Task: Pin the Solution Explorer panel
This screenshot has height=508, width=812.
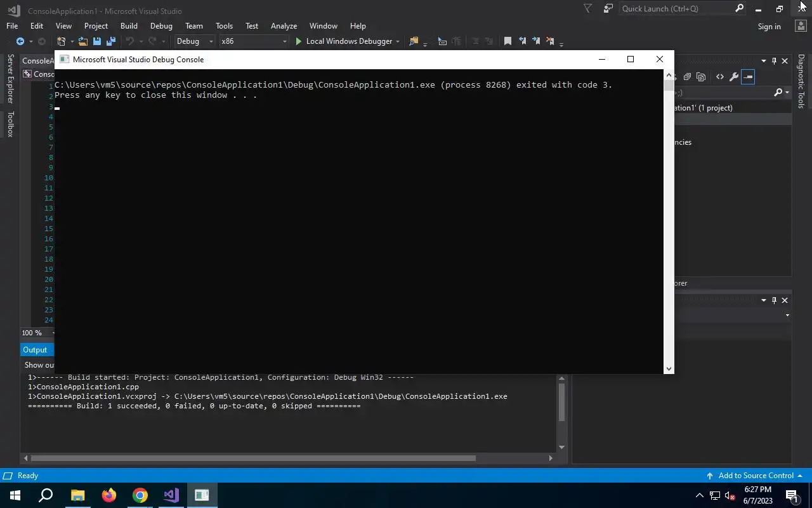Action: pyautogui.click(x=774, y=61)
